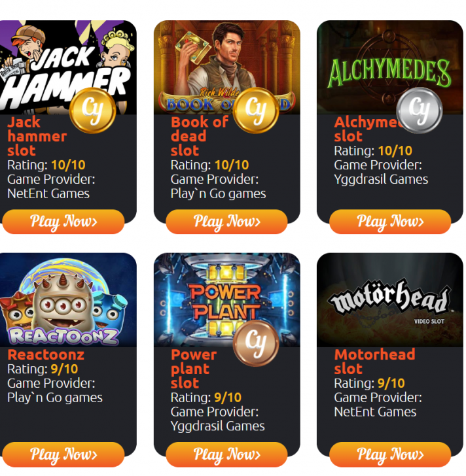Play Now for Alchymedes slot
The height and width of the screenshot is (476, 466).
(390, 222)
